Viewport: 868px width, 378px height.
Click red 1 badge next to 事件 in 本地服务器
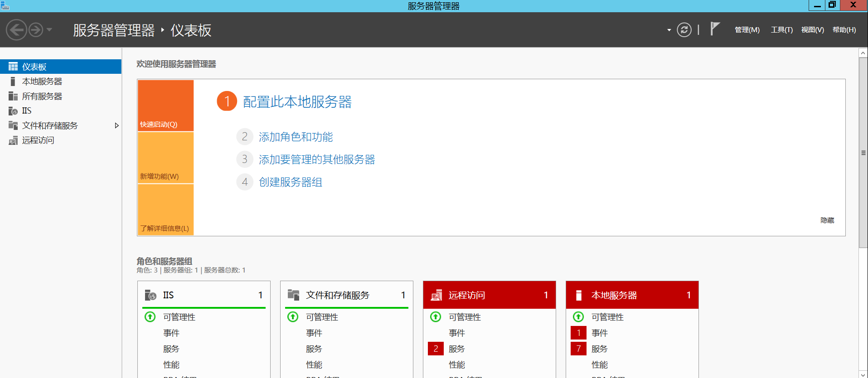pyautogui.click(x=578, y=333)
